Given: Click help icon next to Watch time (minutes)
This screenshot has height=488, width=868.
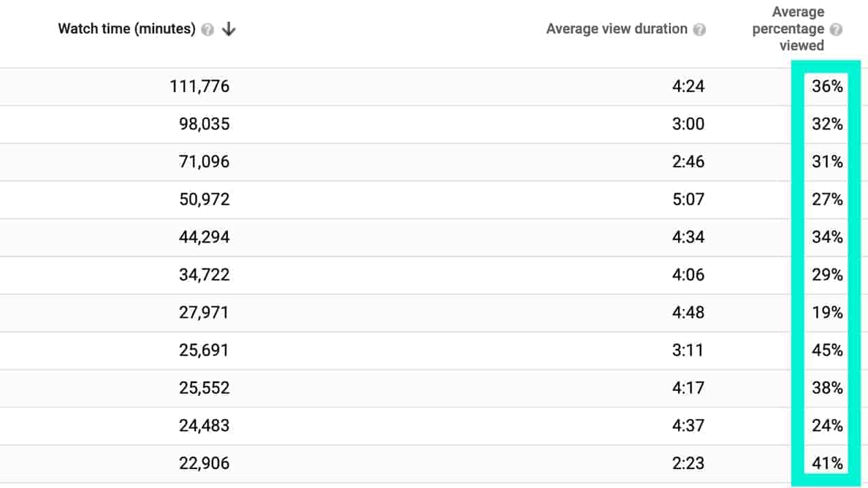Looking at the screenshot, I should click(x=208, y=29).
